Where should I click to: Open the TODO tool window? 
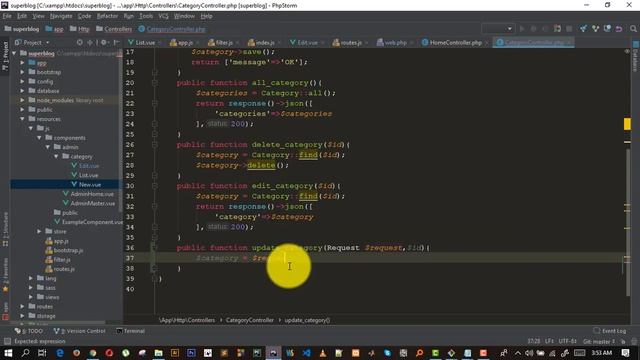click(29, 331)
